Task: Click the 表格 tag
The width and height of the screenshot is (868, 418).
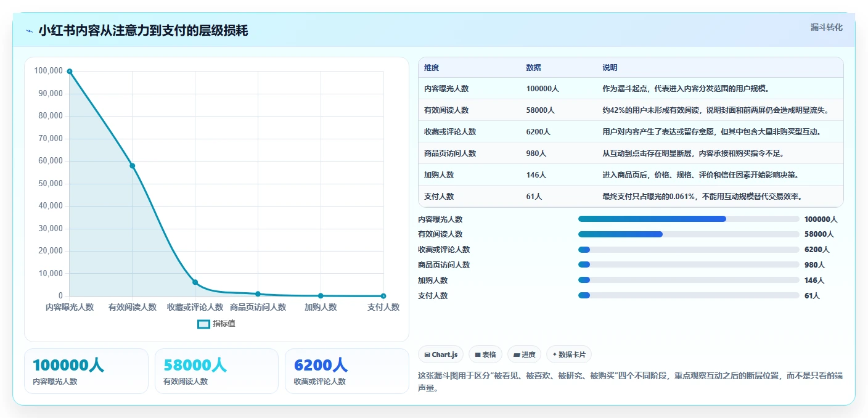Action: [x=485, y=354]
